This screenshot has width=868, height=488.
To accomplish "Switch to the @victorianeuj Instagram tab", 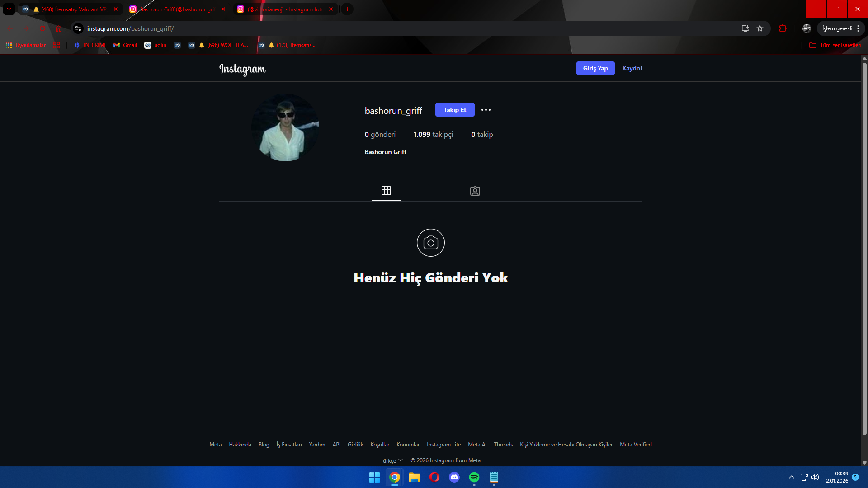I will click(285, 9).
